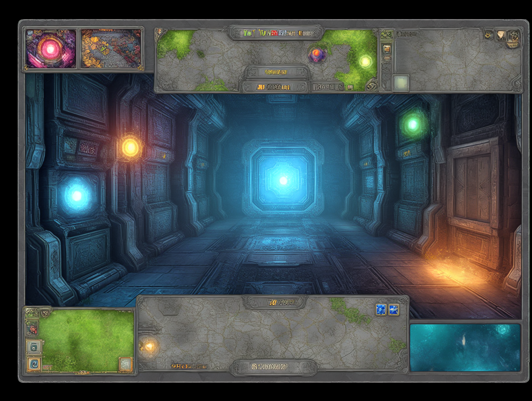Click the gray-blue square icon in green panel
This screenshot has width=532, height=401.
point(34,347)
